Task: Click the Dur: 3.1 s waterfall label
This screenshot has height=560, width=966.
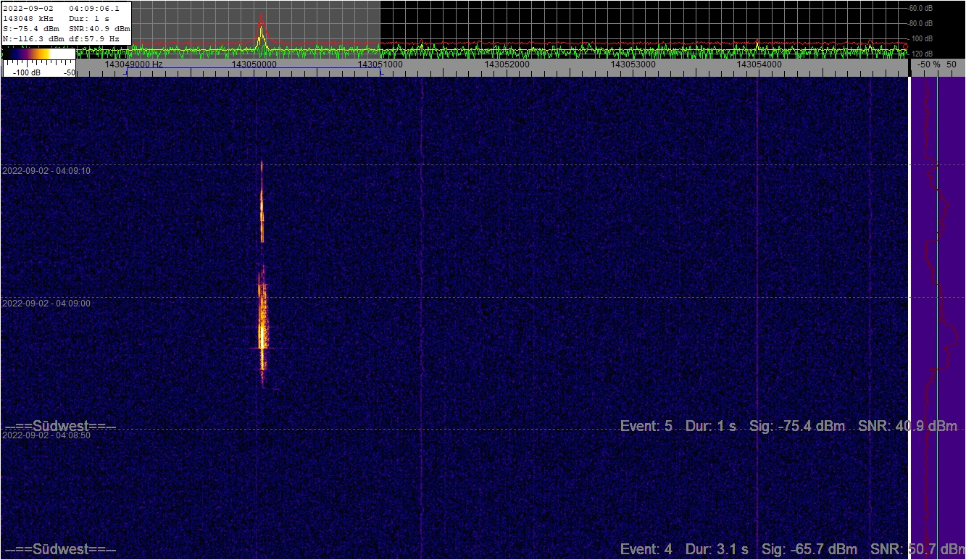Action: [x=717, y=549]
